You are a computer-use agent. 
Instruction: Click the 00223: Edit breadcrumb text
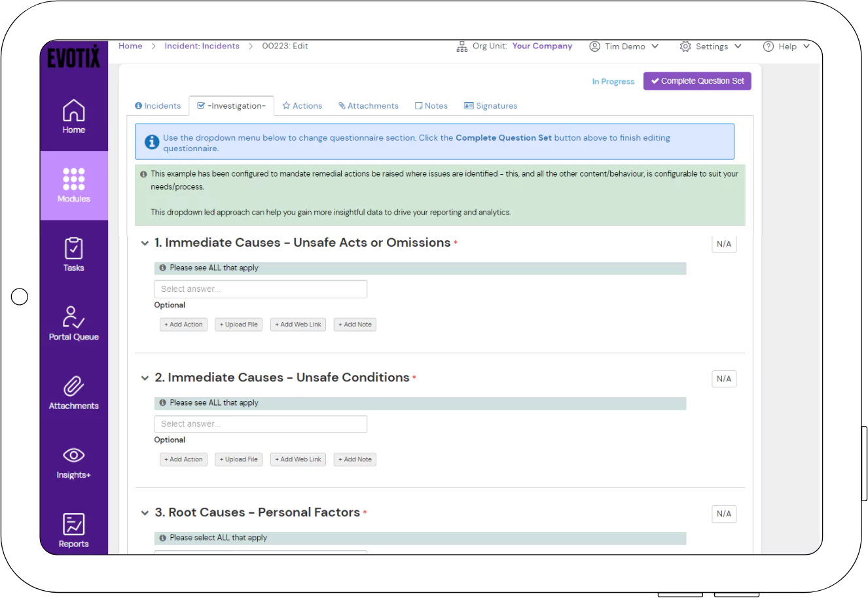coord(285,46)
